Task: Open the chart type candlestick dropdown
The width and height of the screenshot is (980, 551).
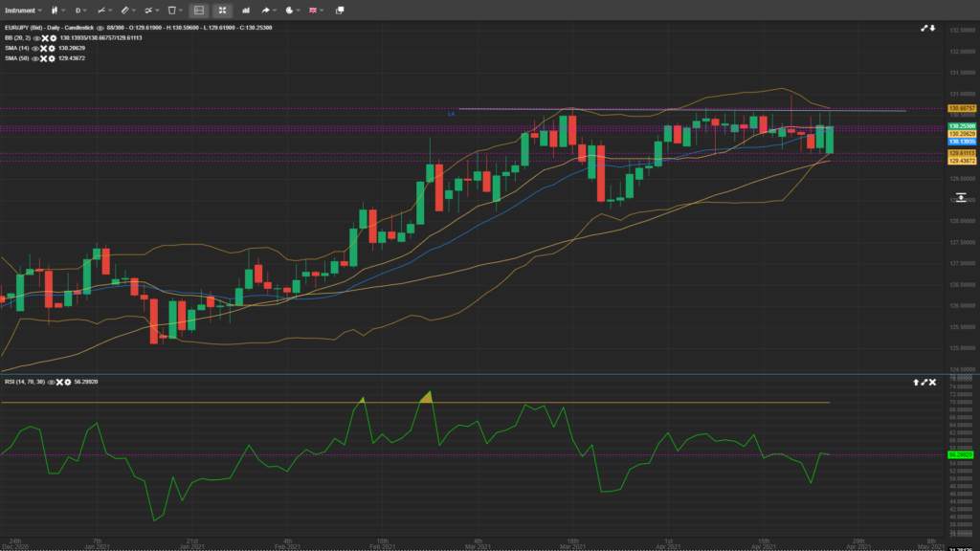Action: (64, 11)
